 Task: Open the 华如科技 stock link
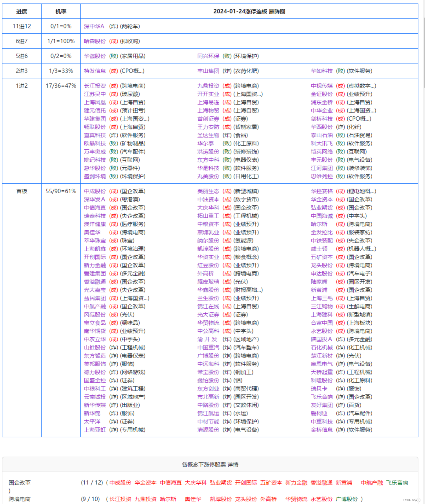click(x=321, y=71)
